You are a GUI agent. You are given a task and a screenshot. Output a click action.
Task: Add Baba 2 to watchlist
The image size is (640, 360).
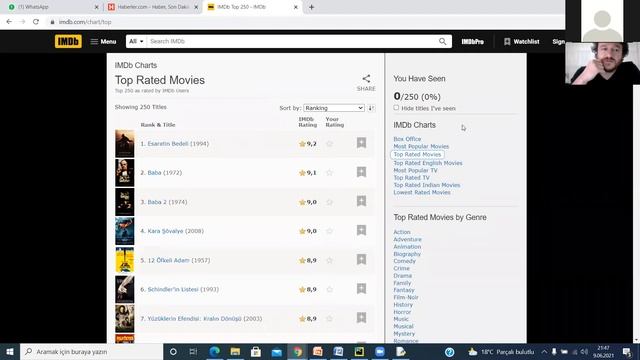[361, 201]
